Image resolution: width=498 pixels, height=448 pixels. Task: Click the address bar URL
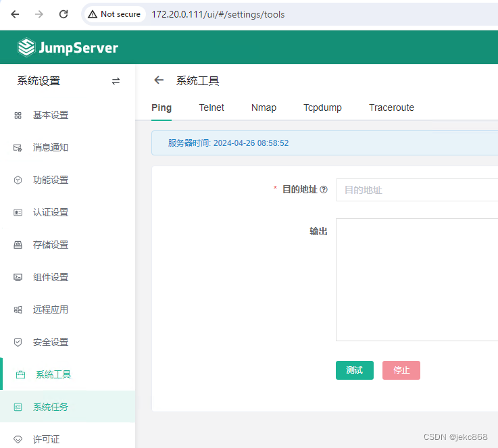[x=218, y=15]
